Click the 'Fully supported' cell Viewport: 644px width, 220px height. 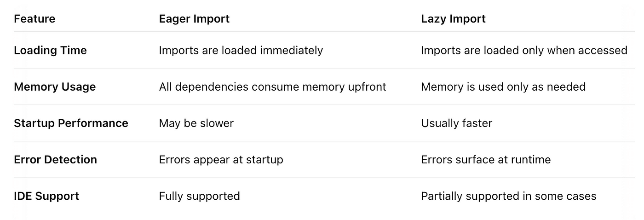coord(199,196)
